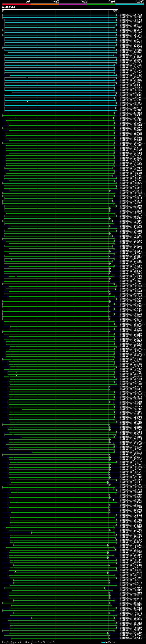The width and height of the screenshot is (146, 644).
Task: Select hit label UniRef100_B3RSK4
Action: [x=131, y=113]
